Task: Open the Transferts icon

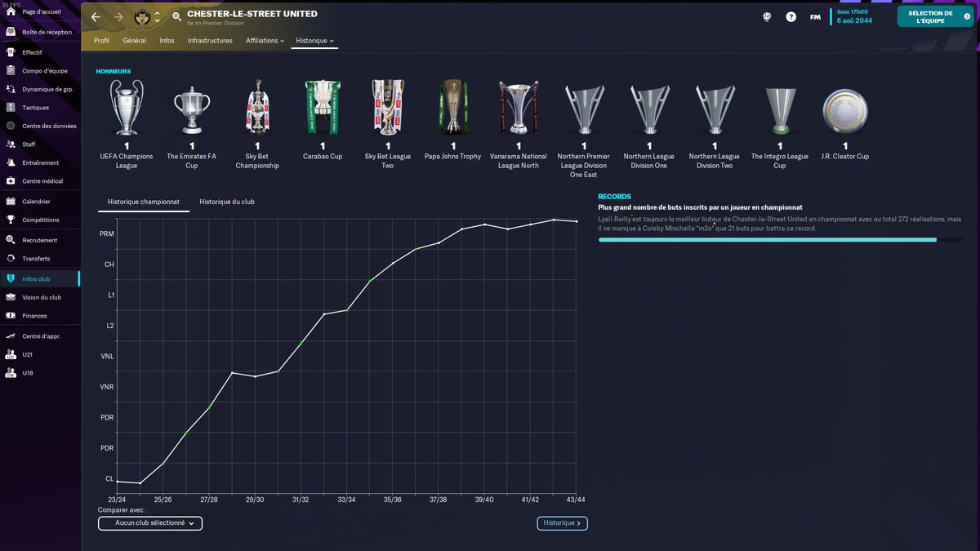Action: (11, 259)
